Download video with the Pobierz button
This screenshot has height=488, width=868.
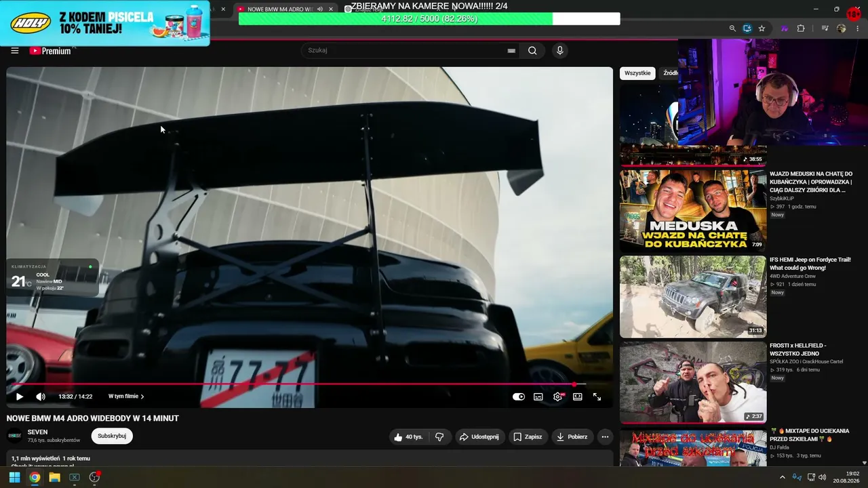click(572, 437)
